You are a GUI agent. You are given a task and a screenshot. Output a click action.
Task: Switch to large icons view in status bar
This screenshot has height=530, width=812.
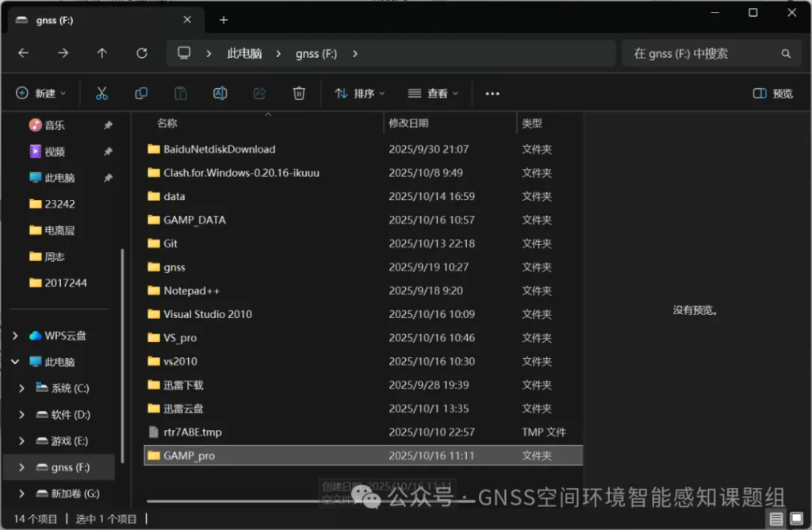[796, 519]
